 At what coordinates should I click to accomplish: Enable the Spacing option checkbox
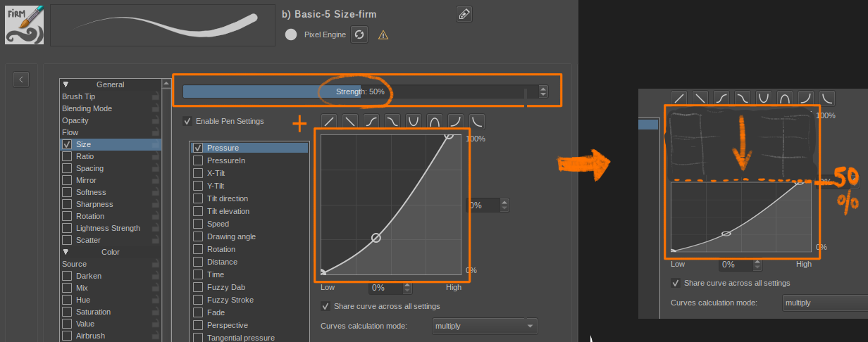(67, 168)
